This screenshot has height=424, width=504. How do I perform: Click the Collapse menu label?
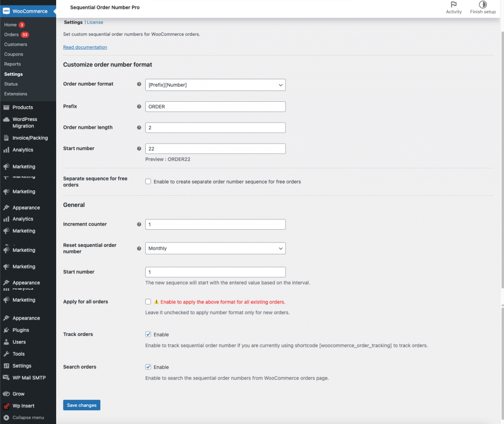(x=28, y=418)
